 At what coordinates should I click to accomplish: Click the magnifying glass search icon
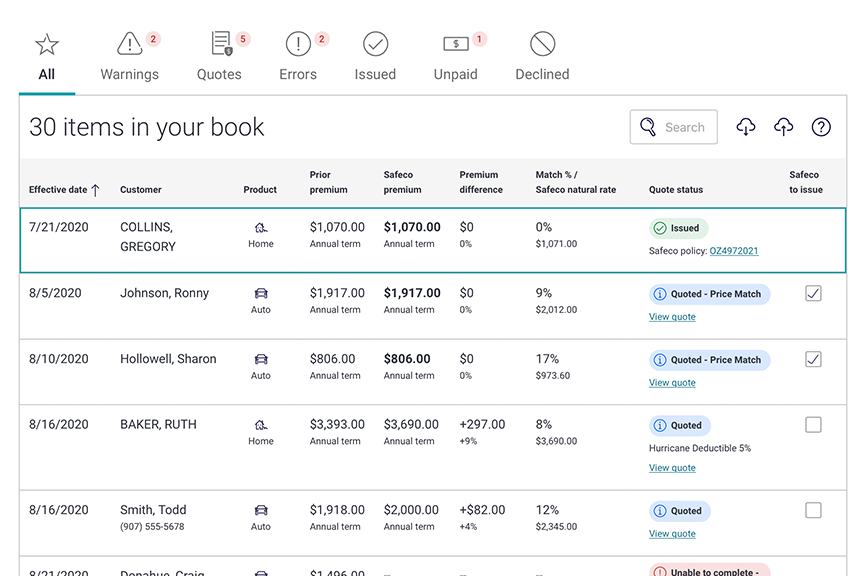[647, 127]
